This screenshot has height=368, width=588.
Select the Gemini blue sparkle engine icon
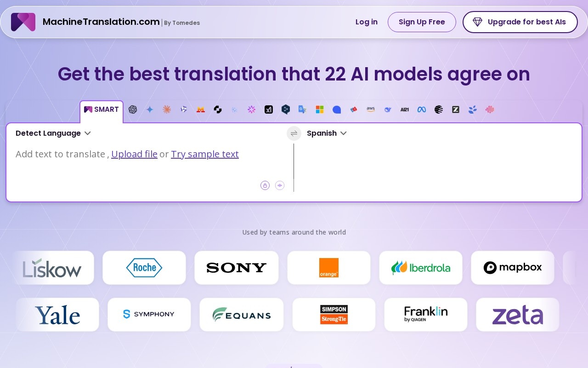tap(150, 109)
